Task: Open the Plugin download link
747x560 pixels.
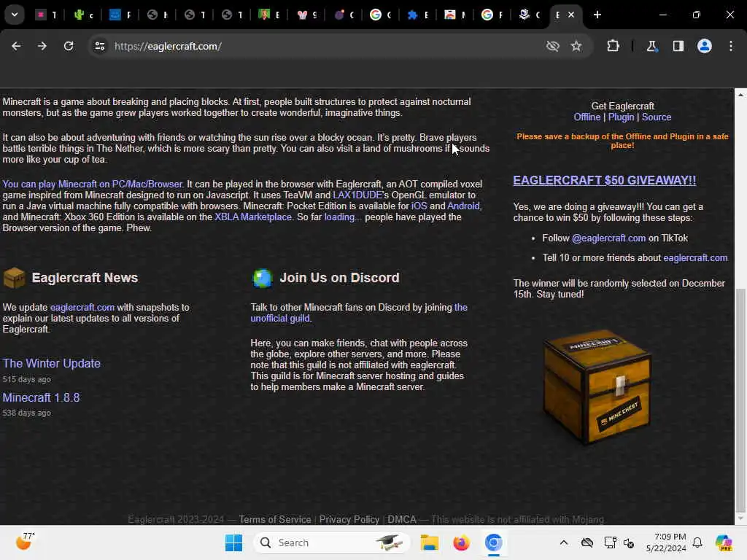Action: point(622,117)
